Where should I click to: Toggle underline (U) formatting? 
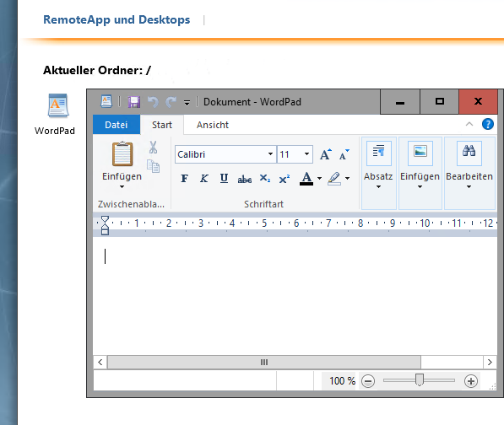click(x=224, y=179)
